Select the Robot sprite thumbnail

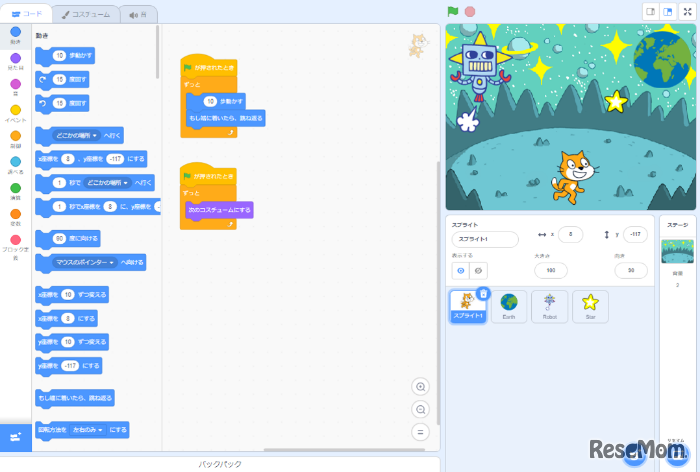pos(550,306)
